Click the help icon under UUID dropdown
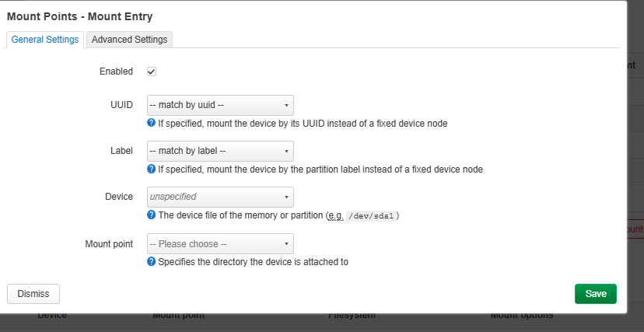This screenshot has width=644, height=332. 152,123
